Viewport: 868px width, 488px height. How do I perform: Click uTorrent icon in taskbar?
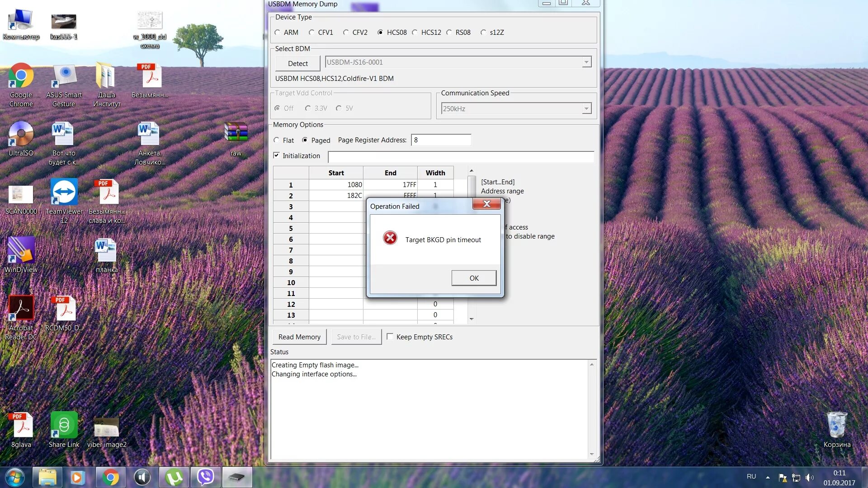point(174,477)
